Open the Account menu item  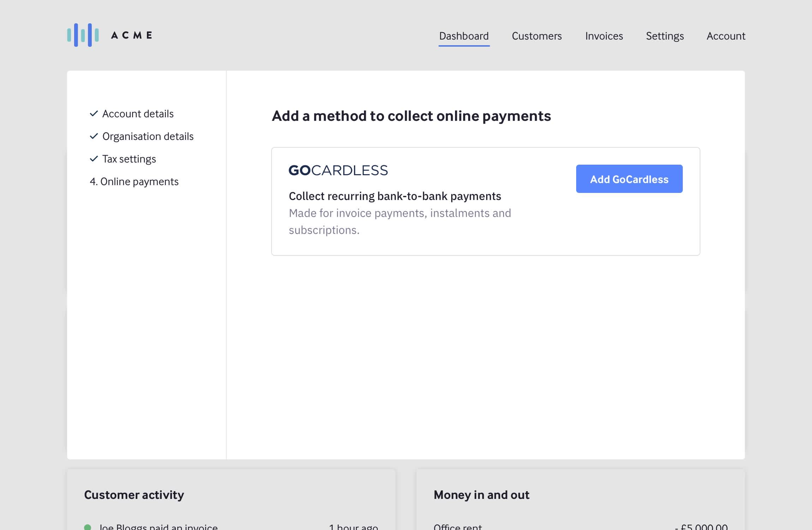[726, 36]
